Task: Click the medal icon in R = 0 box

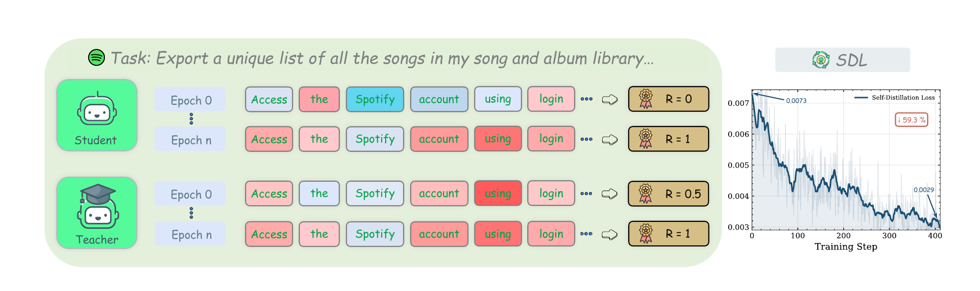Action: point(646,99)
